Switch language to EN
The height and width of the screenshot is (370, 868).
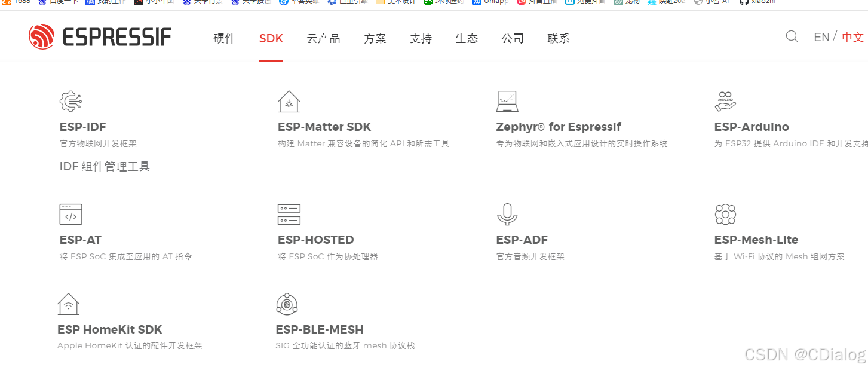point(821,37)
